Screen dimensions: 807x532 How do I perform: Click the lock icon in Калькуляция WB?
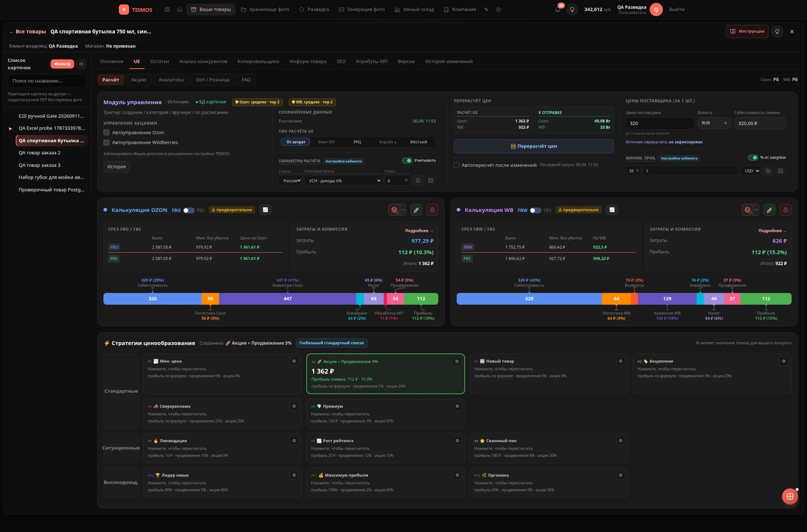pos(786,210)
